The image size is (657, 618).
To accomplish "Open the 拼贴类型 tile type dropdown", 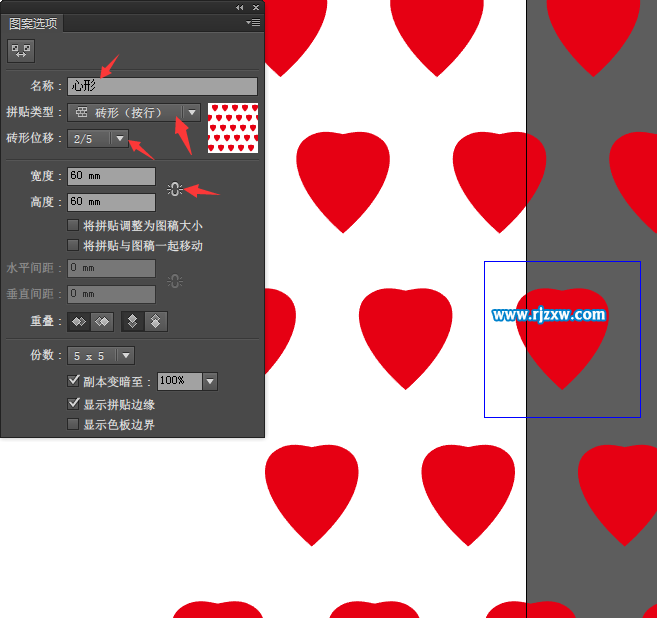I will pyautogui.click(x=192, y=113).
